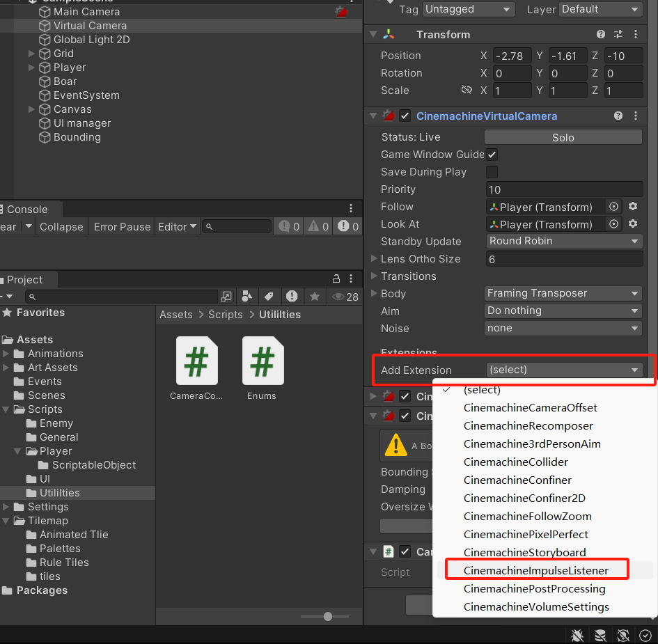This screenshot has width=658, height=644.
Task: Open object picker for Look At field
Action: pyautogui.click(x=613, y=224)
